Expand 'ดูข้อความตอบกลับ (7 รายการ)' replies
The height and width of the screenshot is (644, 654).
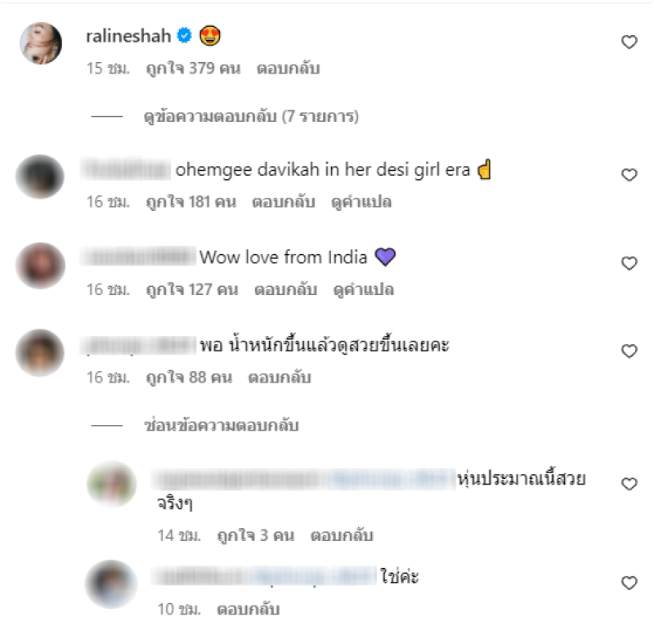[251, 116]
